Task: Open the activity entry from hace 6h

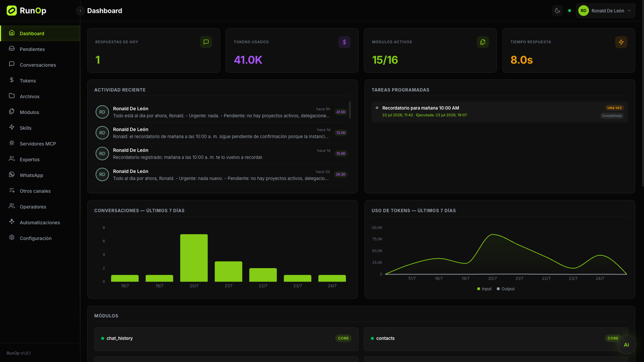Action: click(x=221, y=112)
